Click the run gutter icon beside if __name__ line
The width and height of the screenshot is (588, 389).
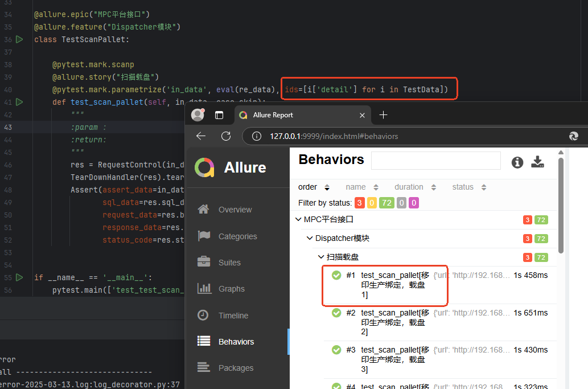[x=19, y=277]
